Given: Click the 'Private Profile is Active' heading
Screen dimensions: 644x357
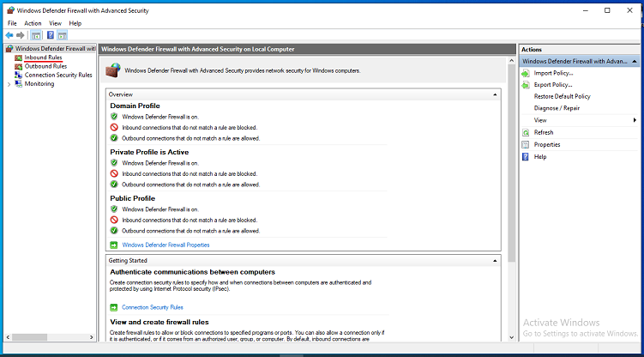Looking at the screenshot, I should (x=149, y=152).
